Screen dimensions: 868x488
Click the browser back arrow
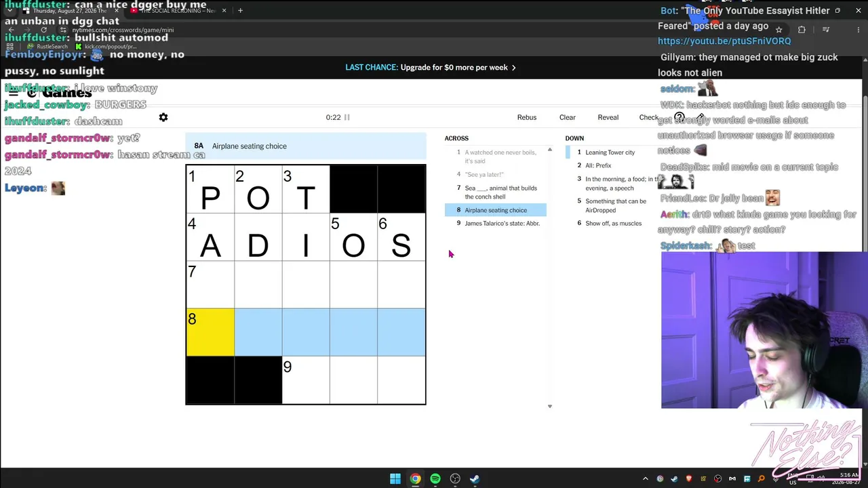pyautogui.click(x=12, y=30)
